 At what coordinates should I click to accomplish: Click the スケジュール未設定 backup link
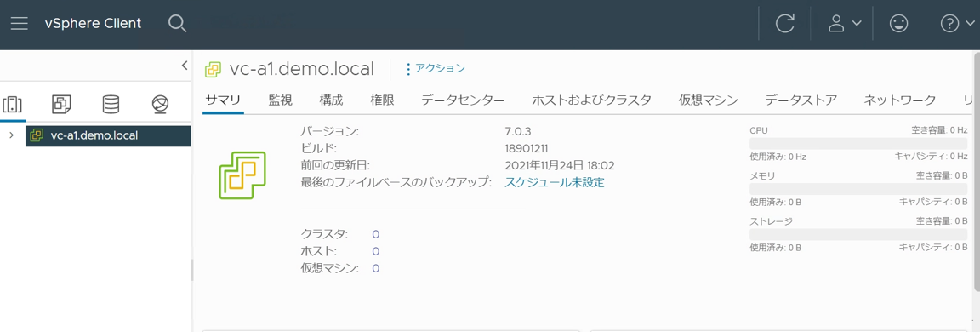[555, 182]
